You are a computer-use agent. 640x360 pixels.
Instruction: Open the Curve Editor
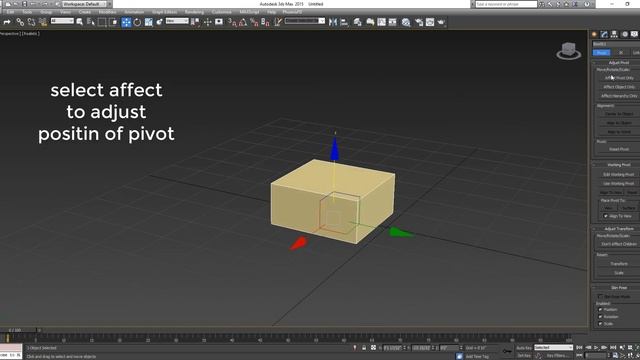[x=382, y=22]
